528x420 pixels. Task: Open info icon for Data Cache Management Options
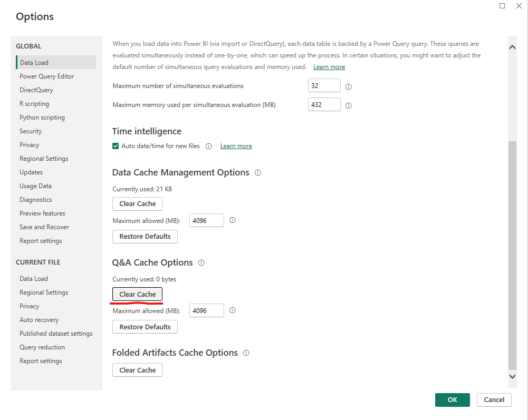(x=257, y=173)
